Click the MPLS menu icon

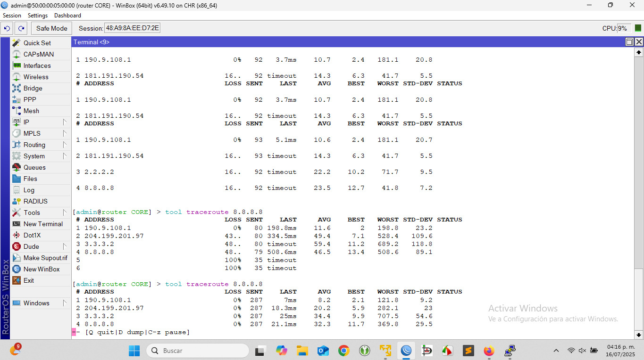click(x=17, y=133)
